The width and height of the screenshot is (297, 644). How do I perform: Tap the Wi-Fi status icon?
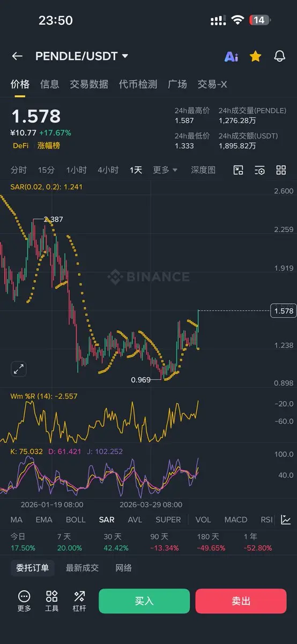click(x=237, y=20)
